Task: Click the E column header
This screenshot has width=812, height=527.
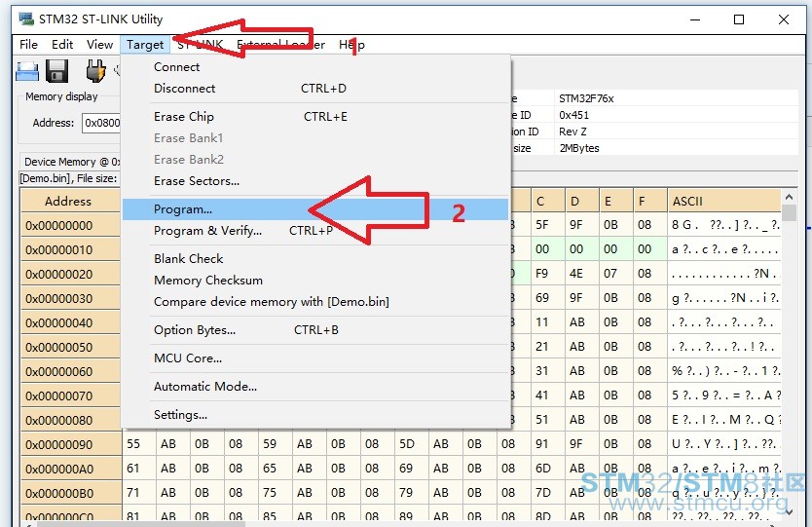Action: click(616, 201)
